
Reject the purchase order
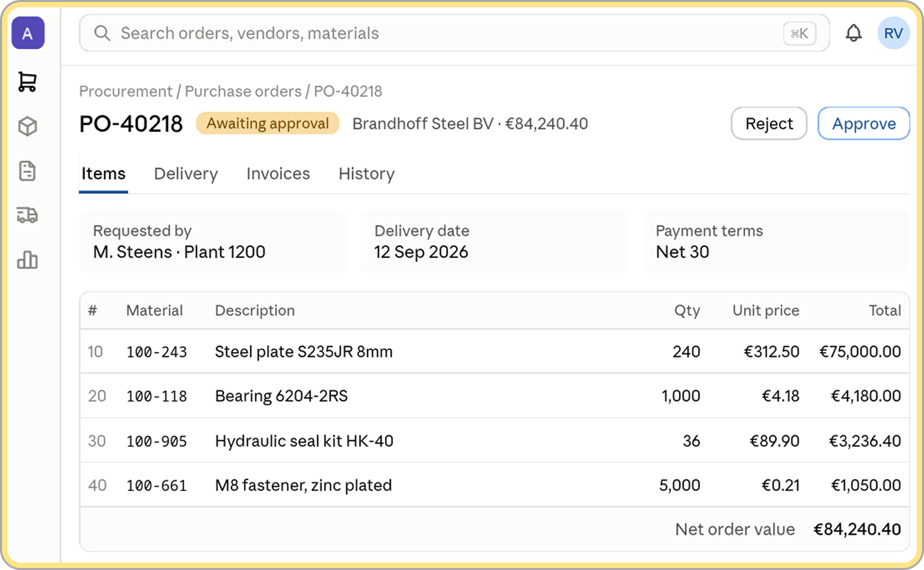point(769,124)
